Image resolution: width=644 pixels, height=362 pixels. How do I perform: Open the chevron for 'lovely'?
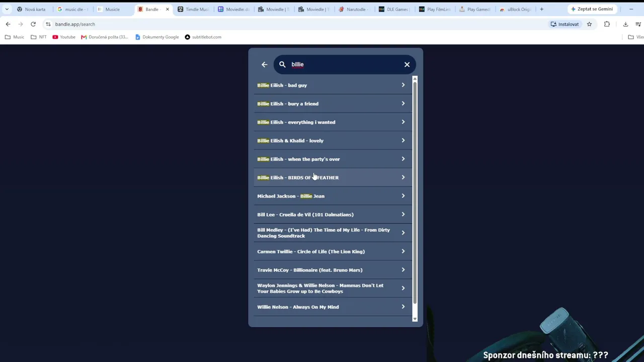point(403,141)
